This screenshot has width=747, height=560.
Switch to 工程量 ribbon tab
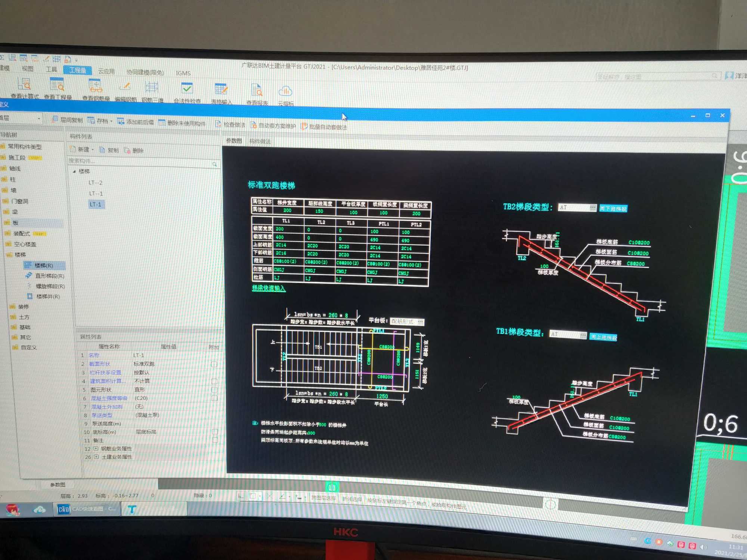pos(77,70)
